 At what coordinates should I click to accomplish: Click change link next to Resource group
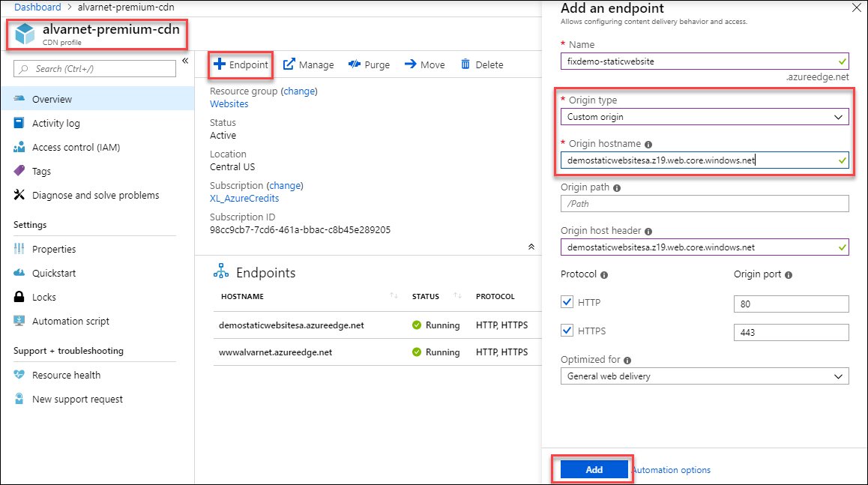(x=300, y=91)
